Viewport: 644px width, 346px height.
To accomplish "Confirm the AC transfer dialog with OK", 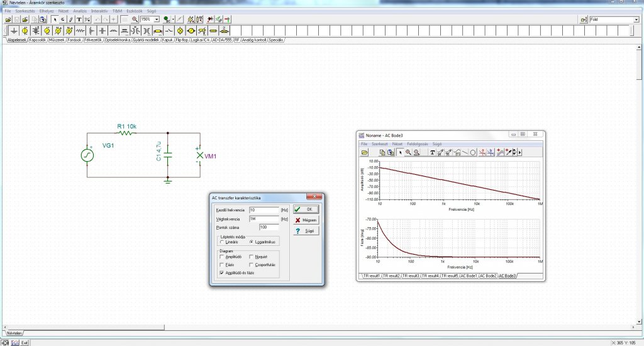I will 306,209.
